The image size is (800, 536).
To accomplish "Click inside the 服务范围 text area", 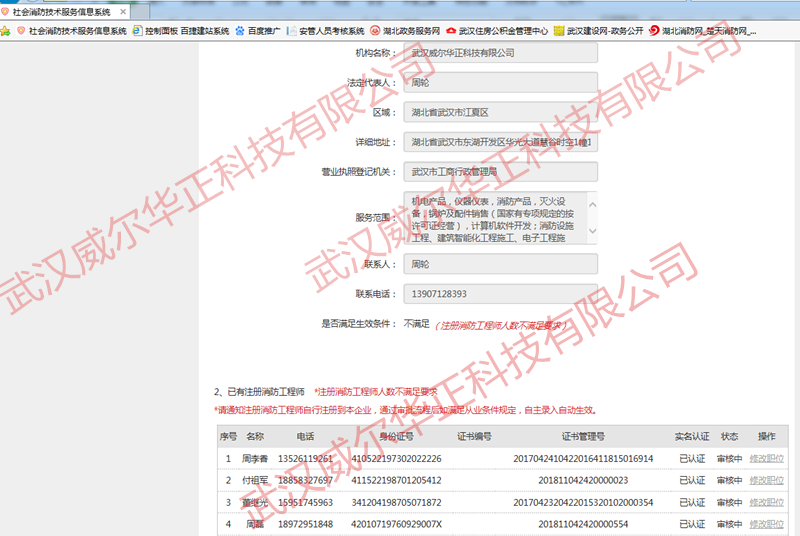I will coord(495,218).
